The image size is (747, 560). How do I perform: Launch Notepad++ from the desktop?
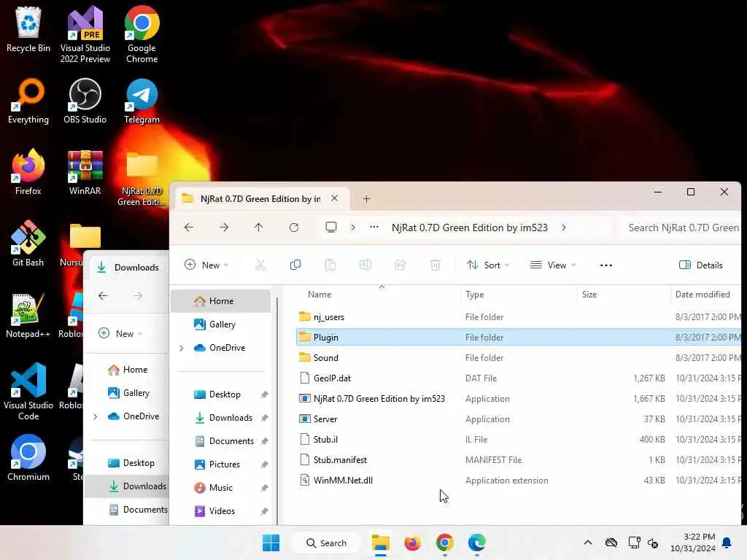(28, 315)
